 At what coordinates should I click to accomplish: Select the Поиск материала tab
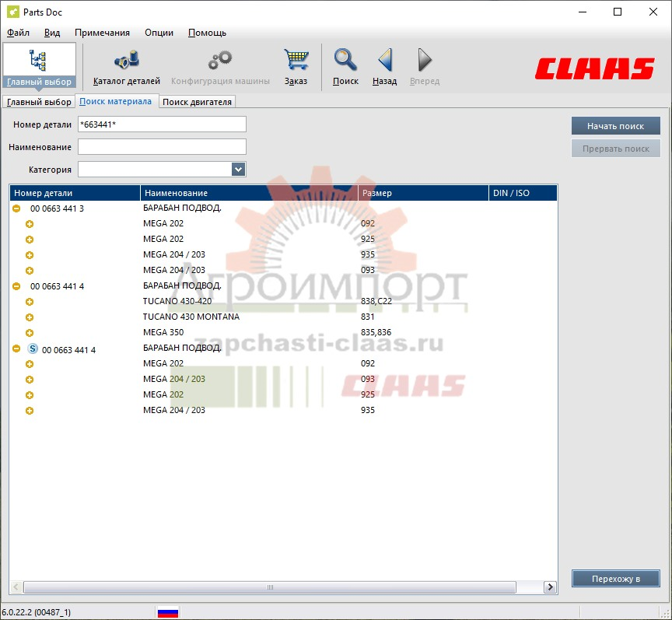[116, 101]
